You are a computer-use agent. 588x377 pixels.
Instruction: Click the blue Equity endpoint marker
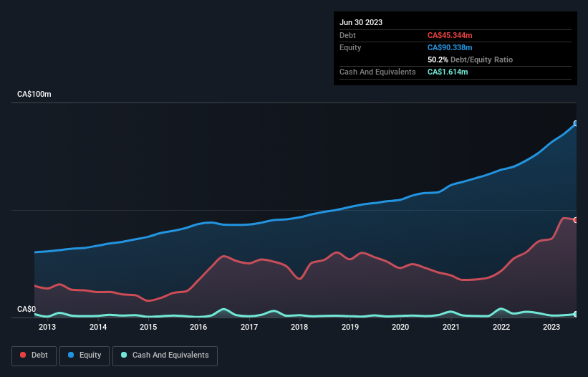pyautogui.click(x=576, y=123)
